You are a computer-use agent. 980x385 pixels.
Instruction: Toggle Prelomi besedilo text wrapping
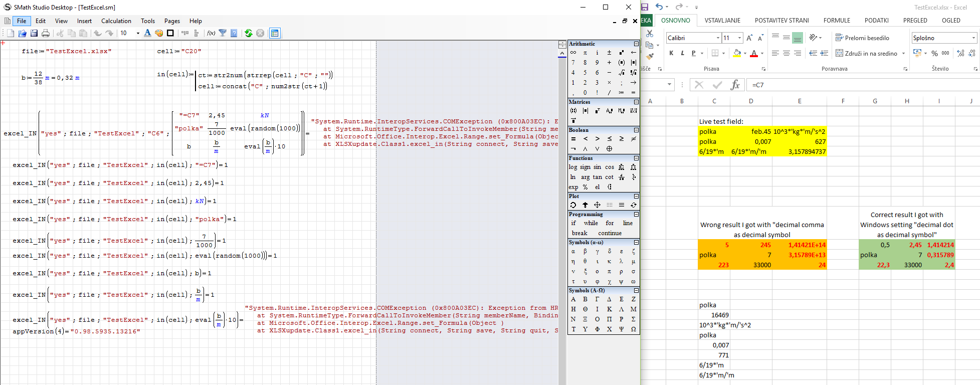(x=862, y=38)
